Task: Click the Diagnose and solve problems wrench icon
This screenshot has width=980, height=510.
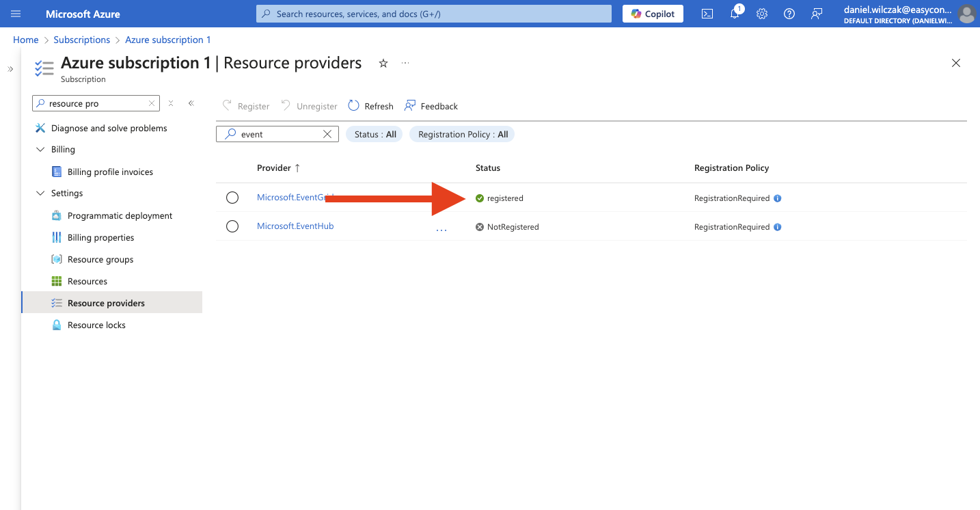Action: click(40, 128)
